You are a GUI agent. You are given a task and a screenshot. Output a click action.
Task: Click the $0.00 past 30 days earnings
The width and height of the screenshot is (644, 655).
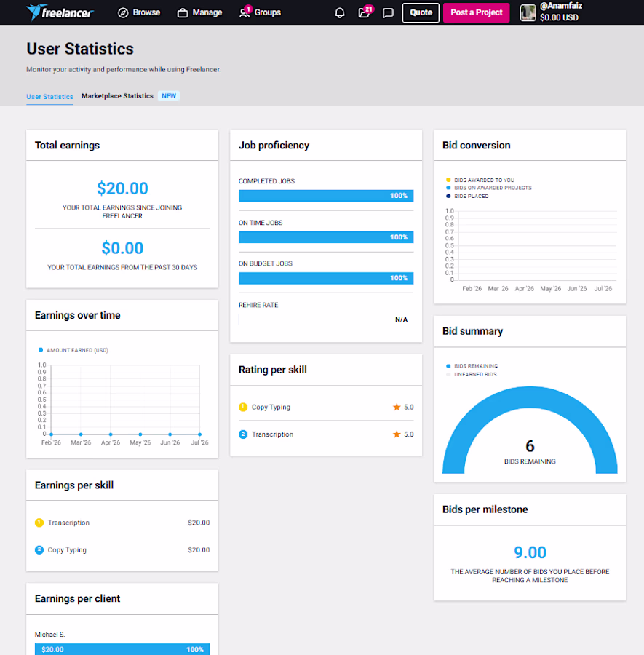[122, 248]
